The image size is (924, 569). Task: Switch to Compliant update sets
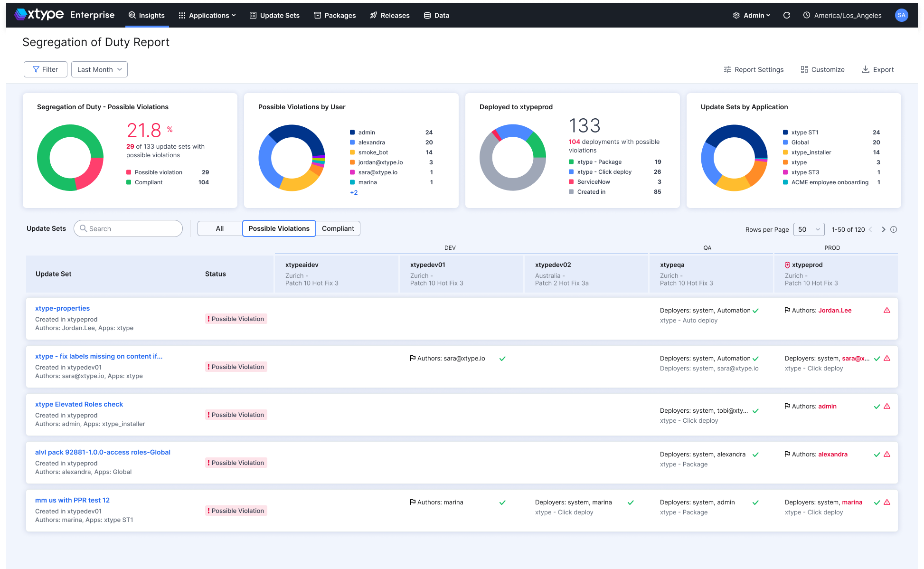coord(338,228)
